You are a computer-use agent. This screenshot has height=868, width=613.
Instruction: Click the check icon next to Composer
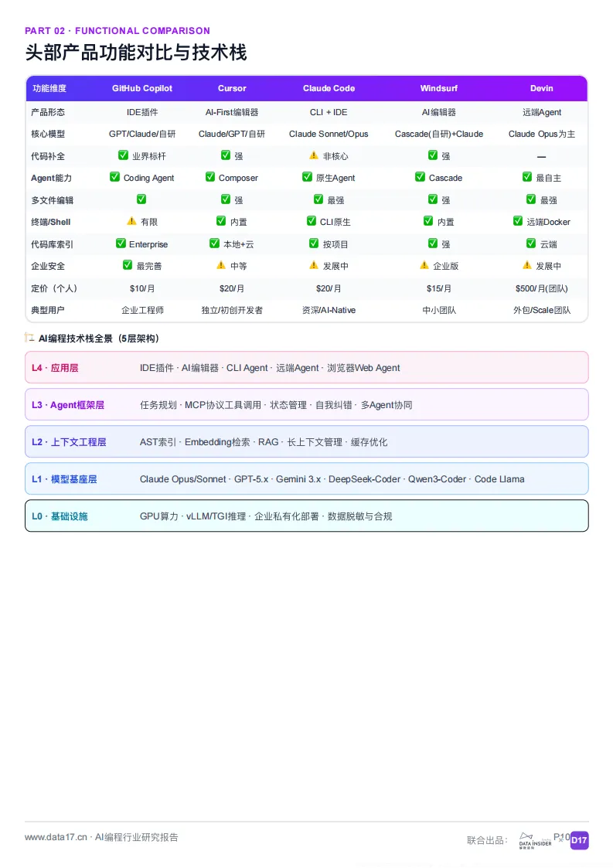click(x=209, y=176)
